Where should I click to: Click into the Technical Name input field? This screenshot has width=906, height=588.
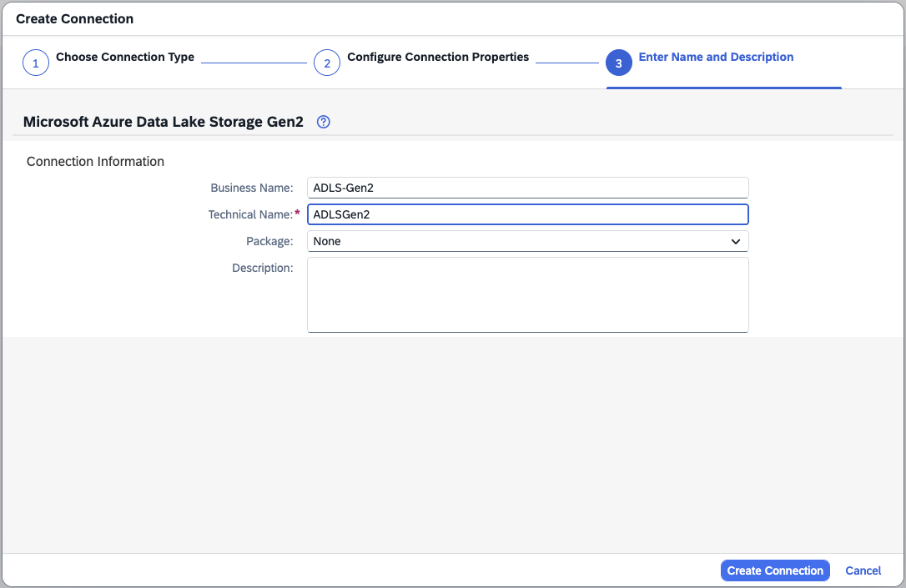click(x=527, y=214)
